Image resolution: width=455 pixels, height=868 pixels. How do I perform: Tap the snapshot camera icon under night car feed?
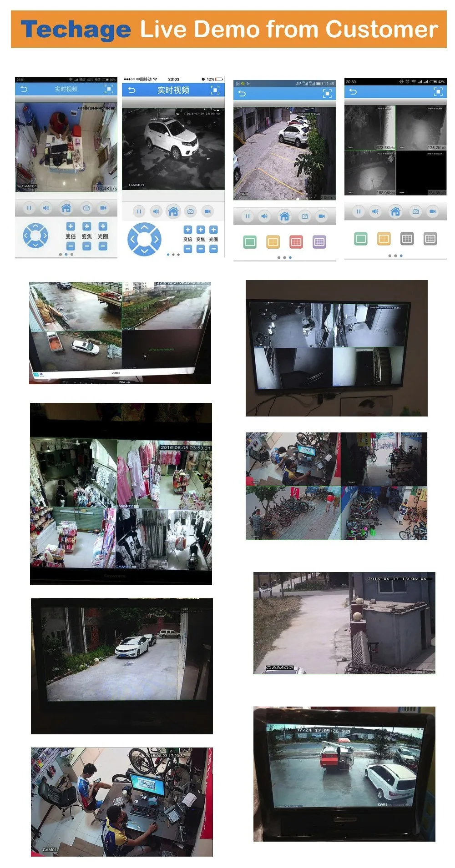191,211
